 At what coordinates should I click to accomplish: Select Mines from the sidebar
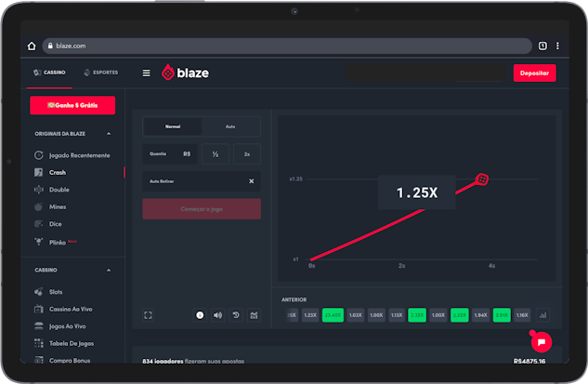tap(58, 206)
